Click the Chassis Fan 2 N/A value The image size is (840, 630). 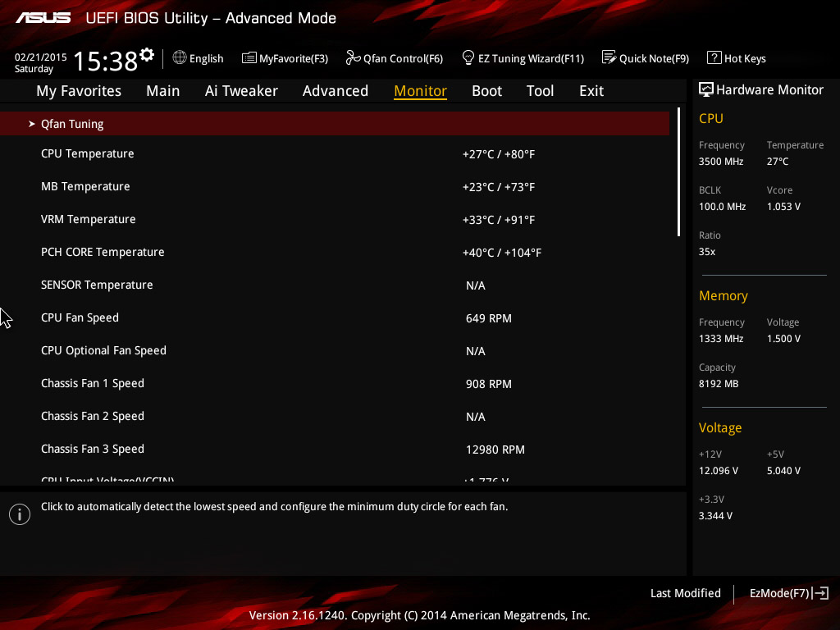476,417
